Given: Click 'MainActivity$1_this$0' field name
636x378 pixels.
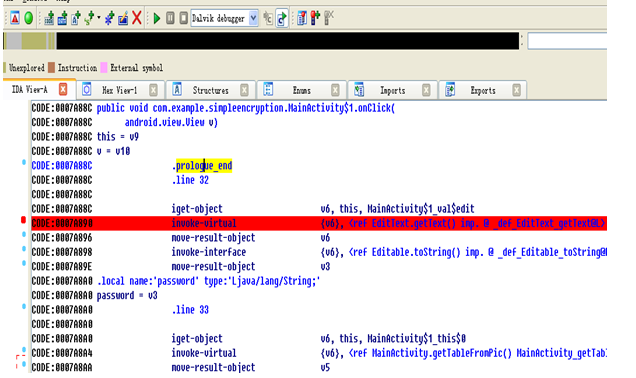Looking at the screenshot, I should click(x=417, y=339).
